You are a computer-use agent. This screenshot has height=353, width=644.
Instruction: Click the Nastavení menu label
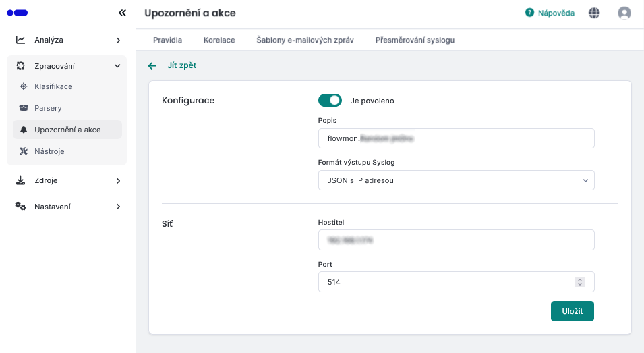53,207
